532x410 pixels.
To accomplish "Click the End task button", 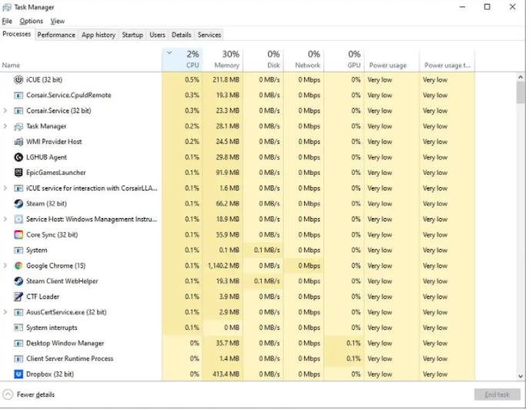I will [497, 395].
